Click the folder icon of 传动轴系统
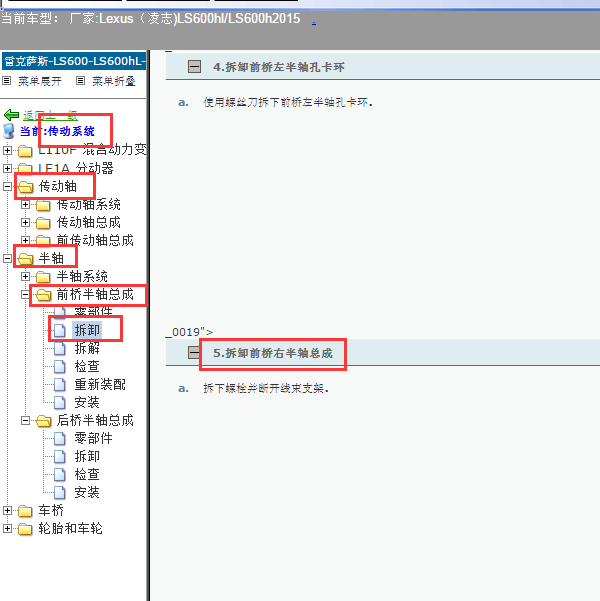Image resolution: width=600 pixels, height=601 pixels. pyautogui.click(x=43, y=205)
